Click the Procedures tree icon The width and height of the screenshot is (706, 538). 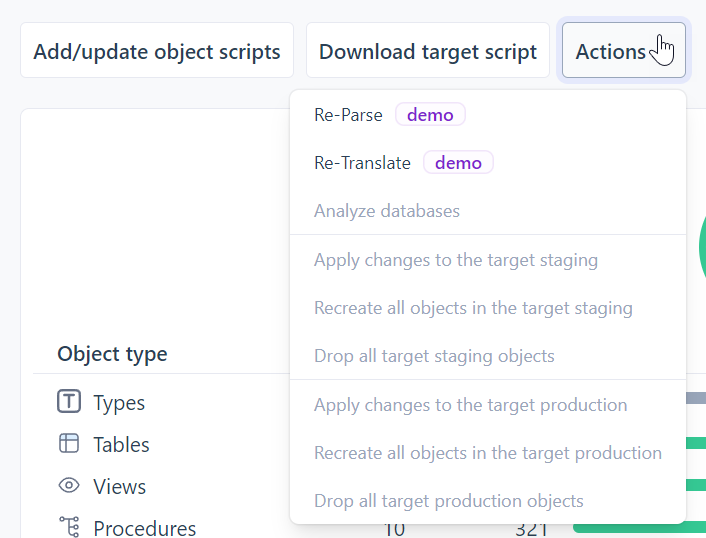tap(69, 527)
